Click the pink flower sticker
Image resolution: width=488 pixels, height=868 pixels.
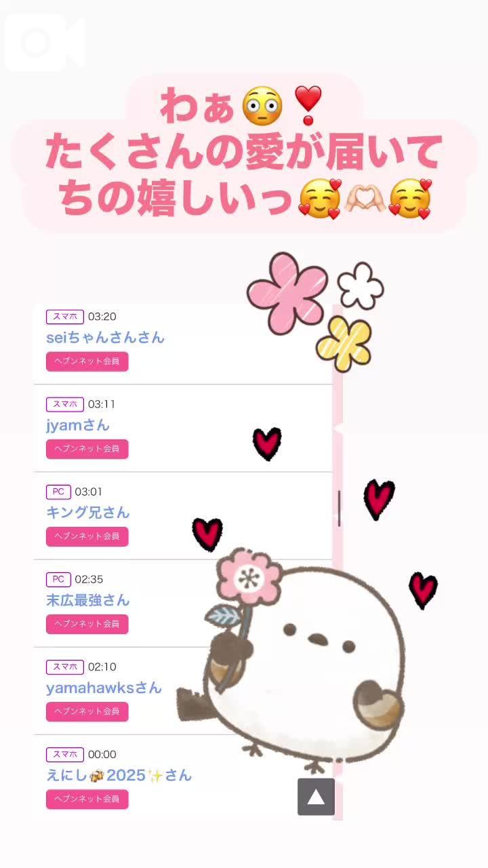(x=287, y=292)
